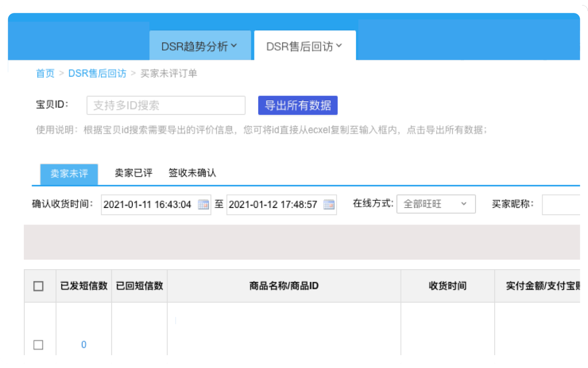Image resolution: width=588 pixels, height=368 pixels.
Task: Focus the 宝贝ID search input field
Action: (x=166, y=105)
